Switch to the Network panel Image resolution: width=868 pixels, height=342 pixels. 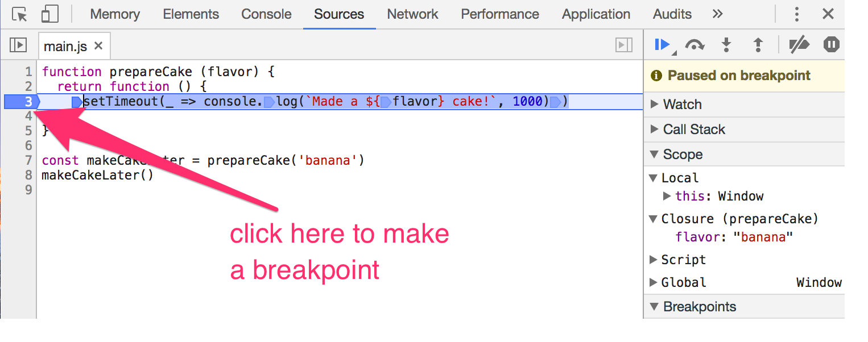[x=412, y=14]
